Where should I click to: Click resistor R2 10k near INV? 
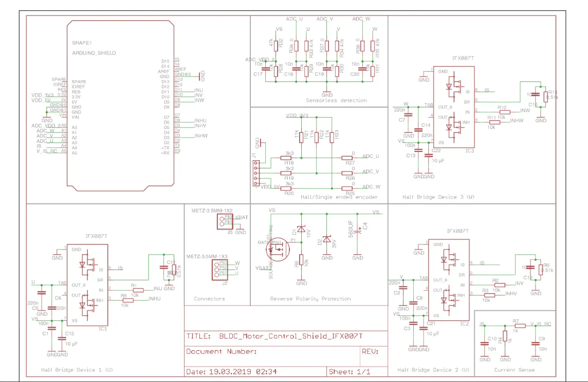(x=500, y=285)
